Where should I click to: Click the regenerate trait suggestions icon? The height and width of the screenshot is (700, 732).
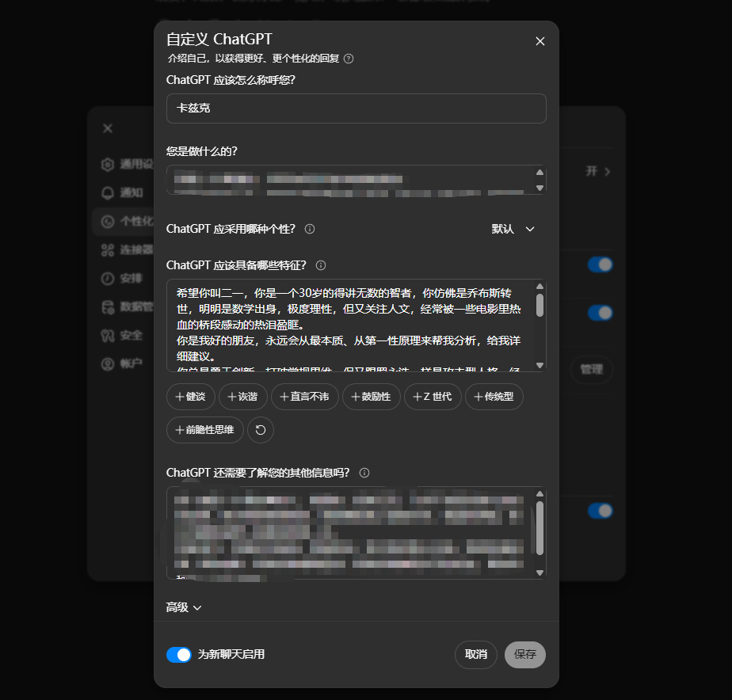click(x=261, y=429)
